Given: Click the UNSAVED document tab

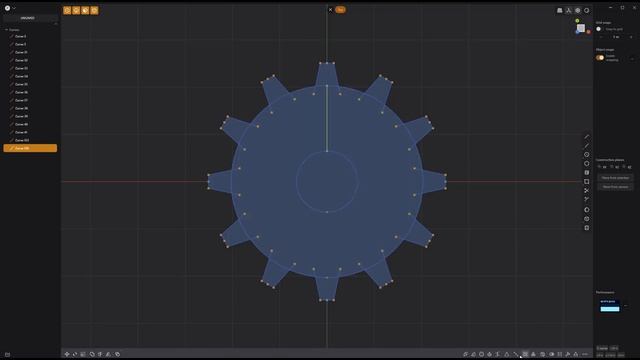Looking at the screenshot, I should coord(28,18).
